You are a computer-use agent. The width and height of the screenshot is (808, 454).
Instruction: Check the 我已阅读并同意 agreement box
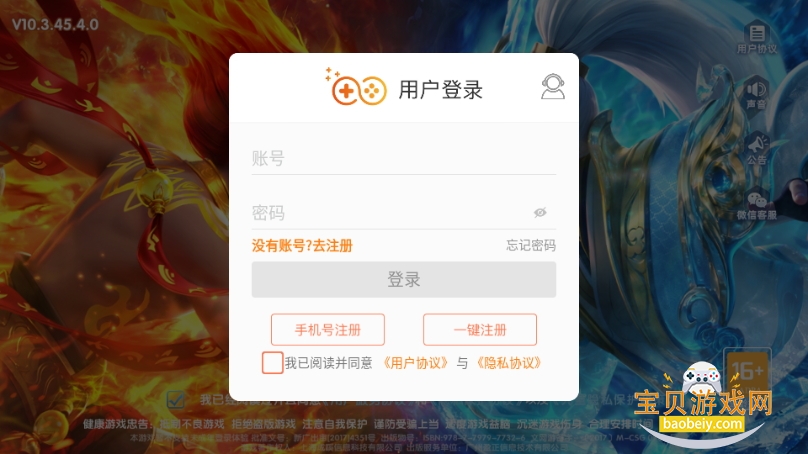pos(272,363)
